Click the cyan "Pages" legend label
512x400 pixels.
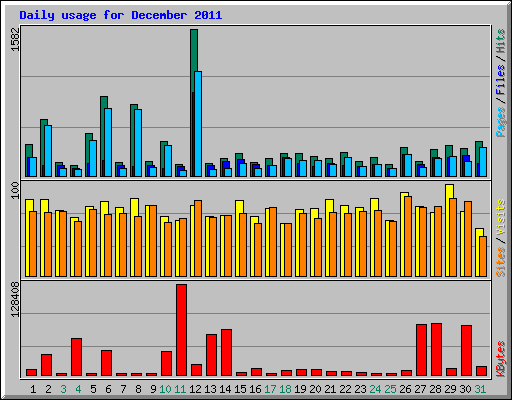point(500,122)
